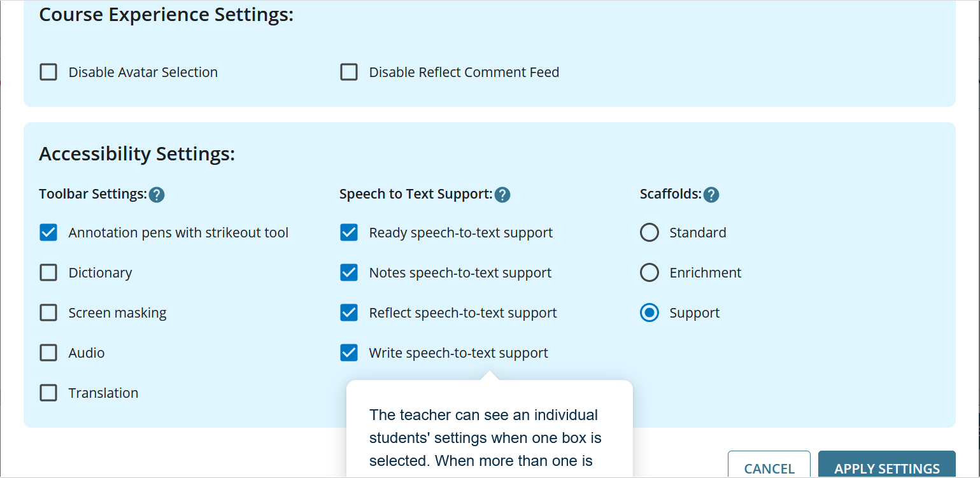Disable Notes speech-to-text support
980x478 pixels.
coord(349,272)
